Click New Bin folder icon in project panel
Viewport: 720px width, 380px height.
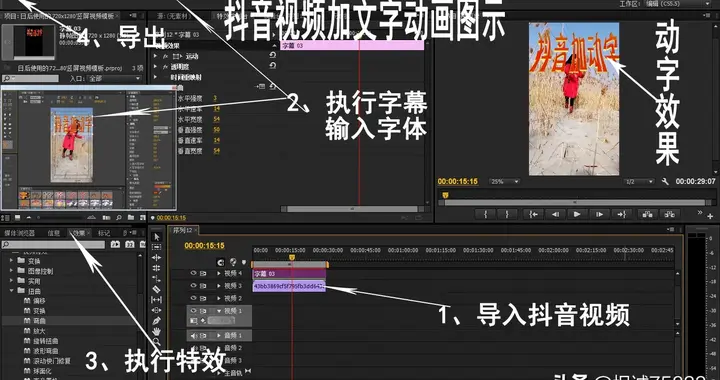(131, 217)
